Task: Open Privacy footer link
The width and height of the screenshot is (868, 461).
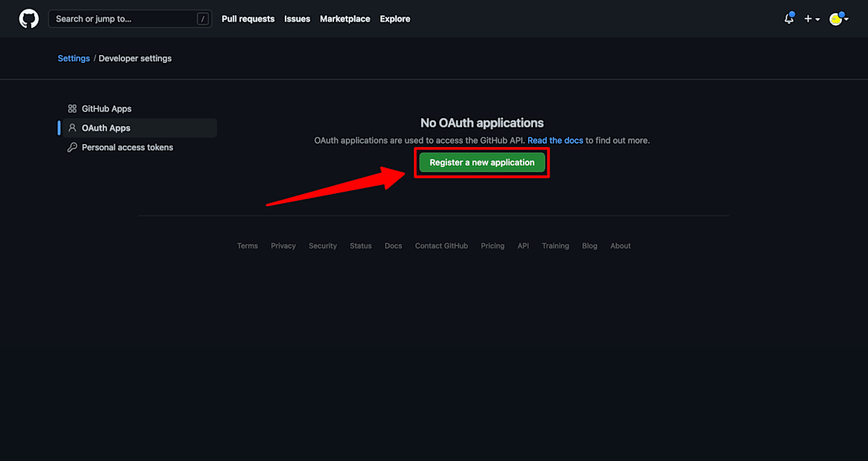Action: 284,246
